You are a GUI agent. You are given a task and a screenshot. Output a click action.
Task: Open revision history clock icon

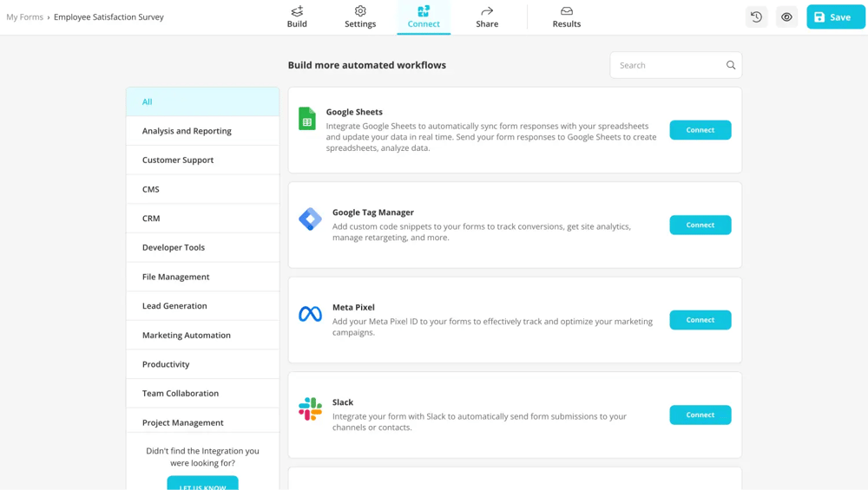tap(756, 17)
